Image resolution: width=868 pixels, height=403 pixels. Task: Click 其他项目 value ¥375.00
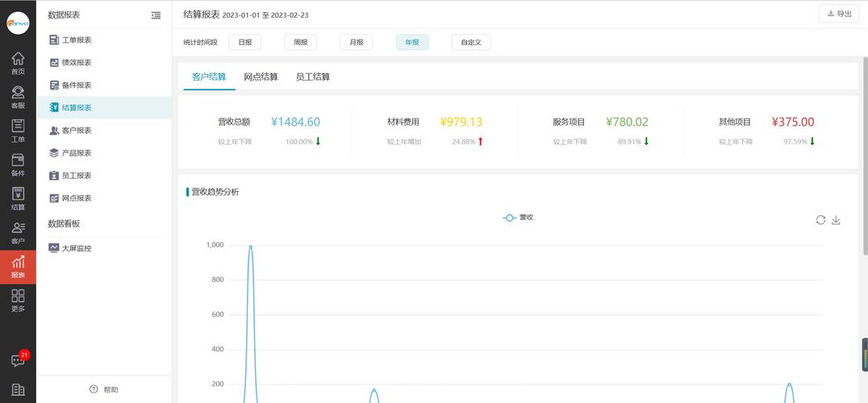(793, 123)
